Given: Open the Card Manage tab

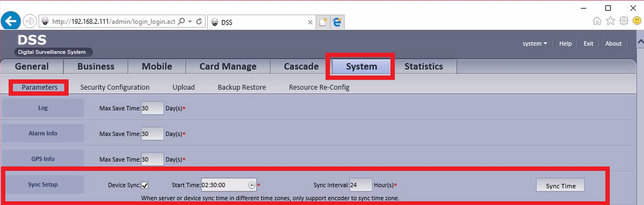Looking at the screenshot, I should [228, 67].
